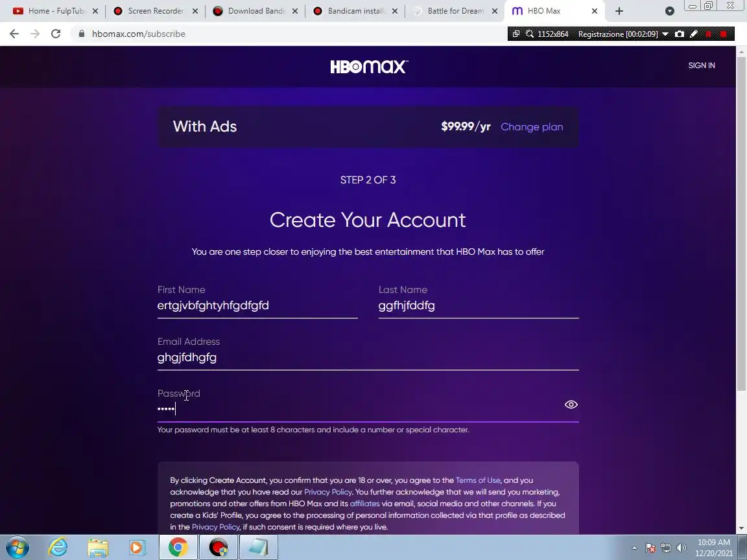
Task: Go back with browser back arrow
Action: (x=14, y=34)
